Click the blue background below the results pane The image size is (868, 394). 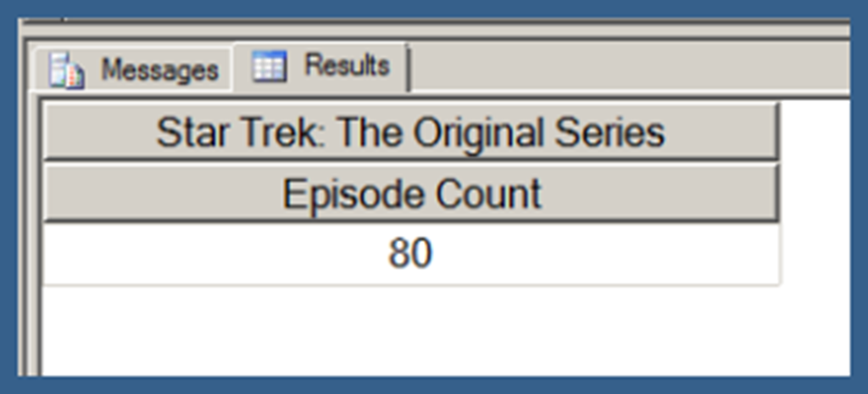tap(434, 386)
